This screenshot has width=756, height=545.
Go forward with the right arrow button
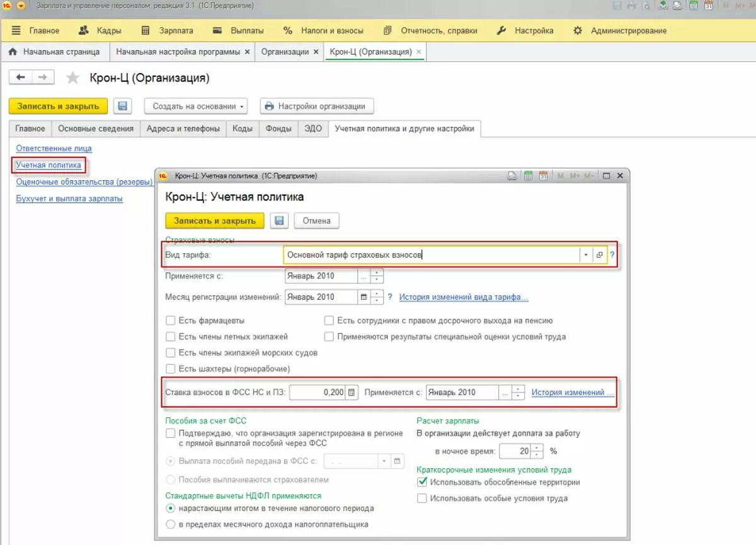pos(43,77)
